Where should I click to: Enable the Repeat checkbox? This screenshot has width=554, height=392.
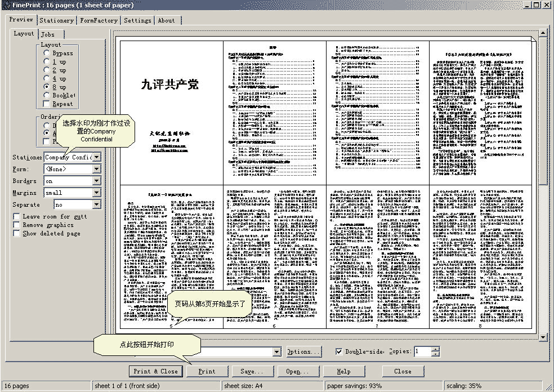(x=46, y=104)
